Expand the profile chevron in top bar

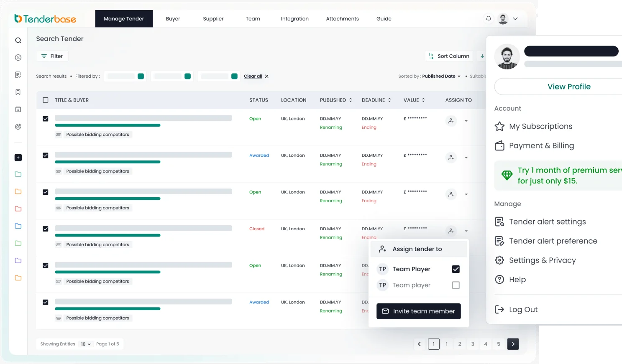pyautogui.click(x=515, y=19)
